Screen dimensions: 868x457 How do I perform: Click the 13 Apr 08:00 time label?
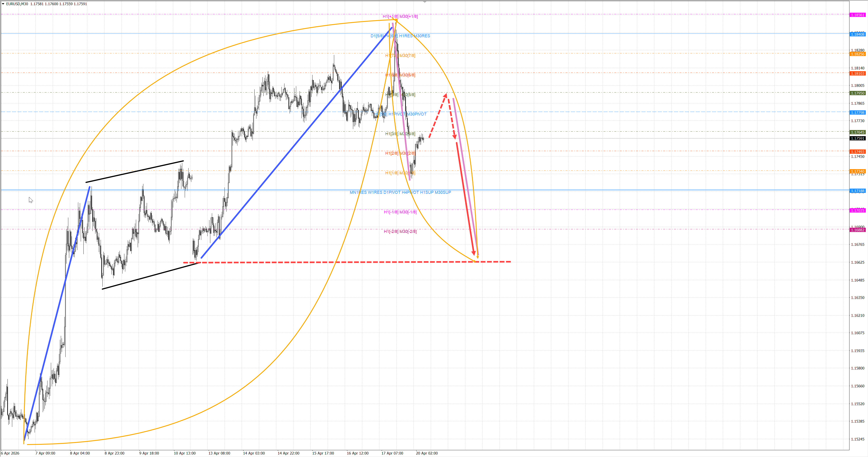[219, 453]
